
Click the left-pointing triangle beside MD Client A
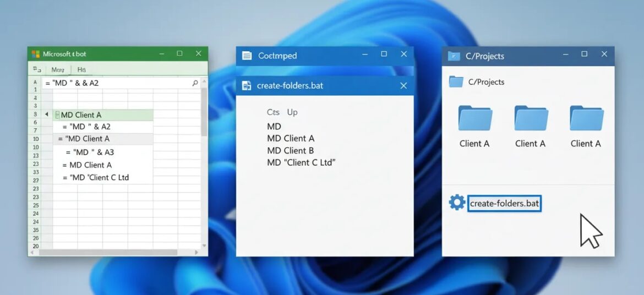46,114
